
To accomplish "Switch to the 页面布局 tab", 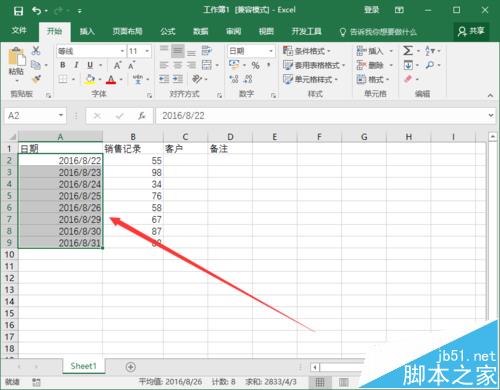I will pos(127,31).
